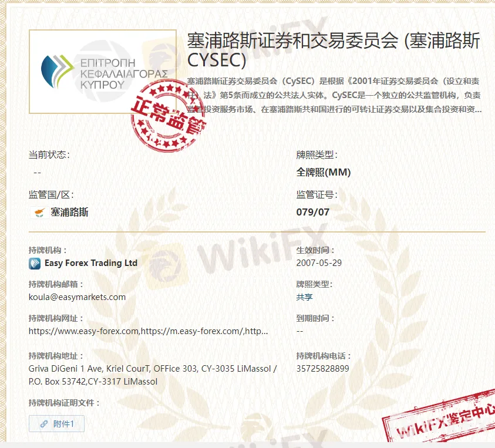Click the 共享 license type link
Viewport: 495px width, 448px height.
(x=304, y=297)
